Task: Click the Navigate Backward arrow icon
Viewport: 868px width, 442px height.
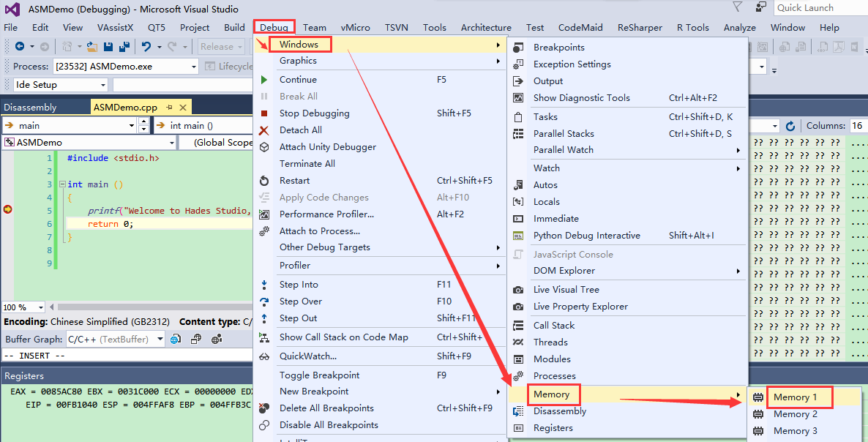Action: pos(20,47)
